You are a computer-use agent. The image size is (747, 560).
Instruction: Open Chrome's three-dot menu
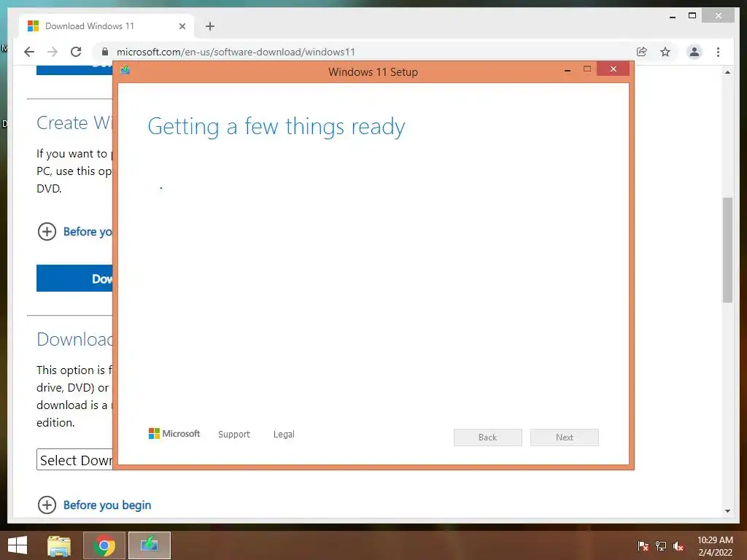pos(718,52)
